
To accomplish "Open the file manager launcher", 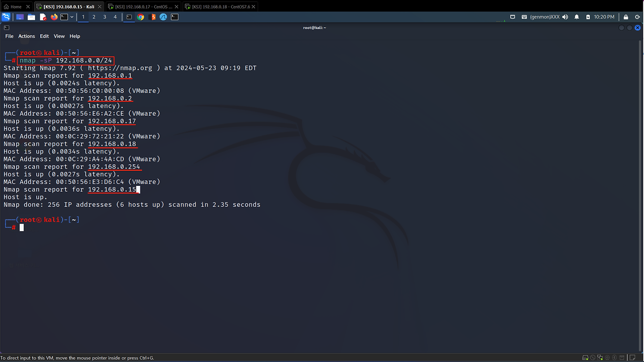I will point(31,17).
